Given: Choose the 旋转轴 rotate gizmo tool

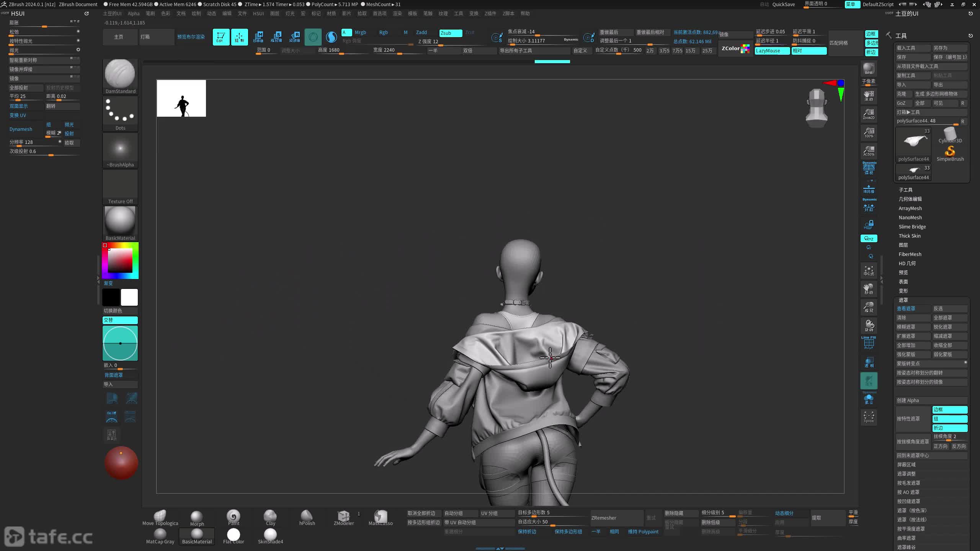Looking at the screenshot, I should (295, 37).
